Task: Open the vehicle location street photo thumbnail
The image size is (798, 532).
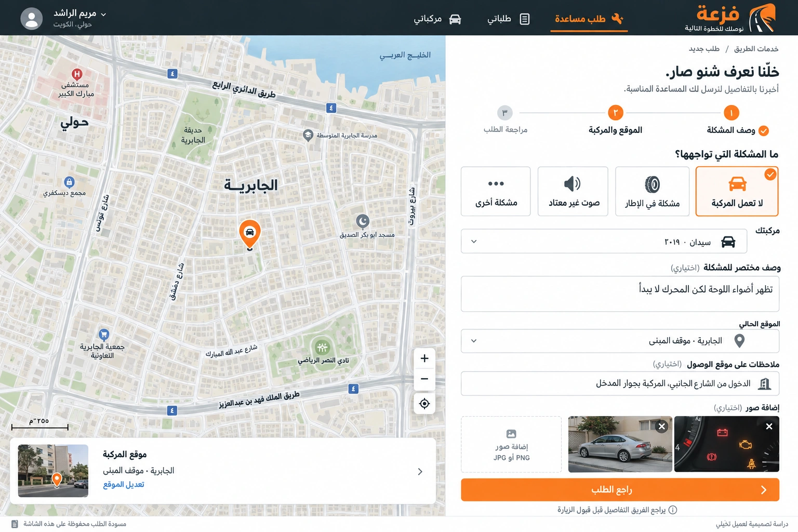Action: [x=53, y=471]
